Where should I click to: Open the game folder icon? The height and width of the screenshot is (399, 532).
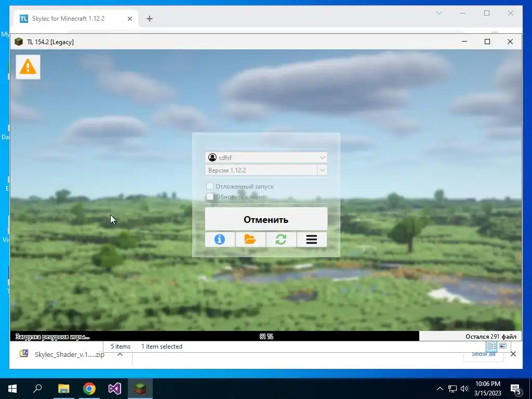coord(250,240)
